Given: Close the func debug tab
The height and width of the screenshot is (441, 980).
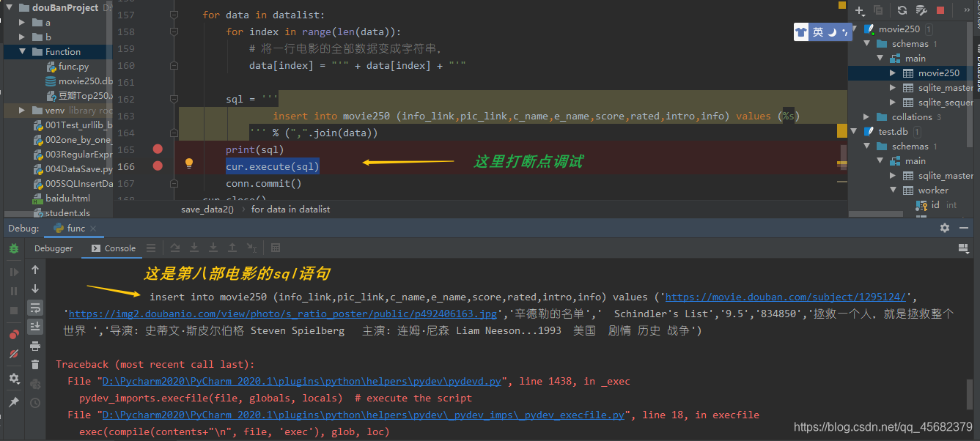Looking at the screenshot, I should [x=93, y=229].
